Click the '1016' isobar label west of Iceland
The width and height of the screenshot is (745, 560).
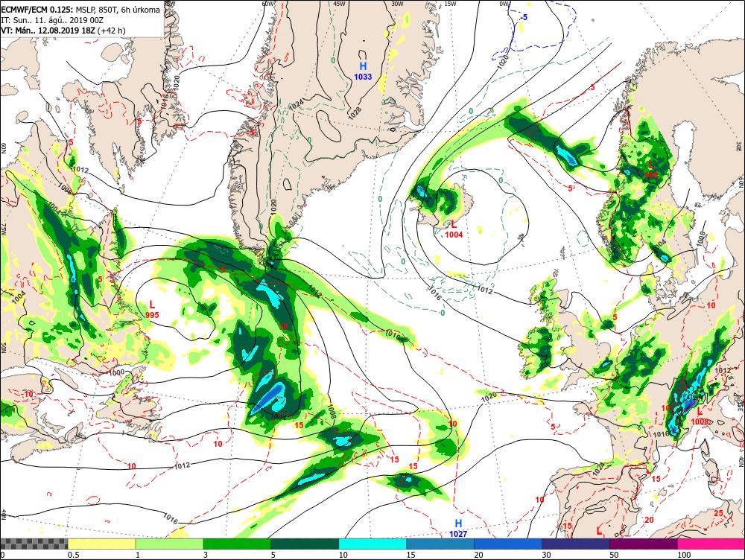pyautogui.click(x=436, y=294)
